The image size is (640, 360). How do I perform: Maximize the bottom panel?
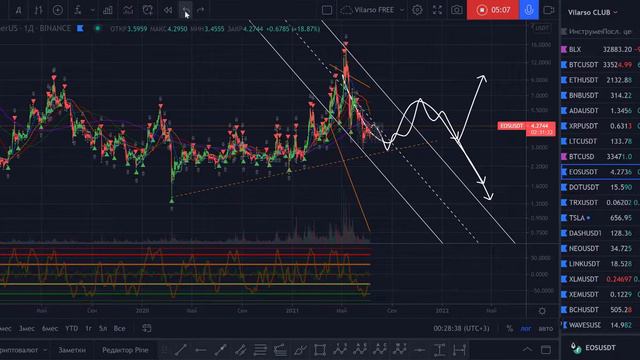click(546, 350)
